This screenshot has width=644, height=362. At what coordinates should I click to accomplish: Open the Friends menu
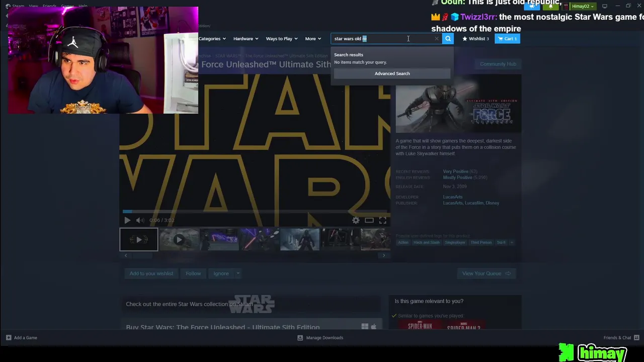coord(49,6)
